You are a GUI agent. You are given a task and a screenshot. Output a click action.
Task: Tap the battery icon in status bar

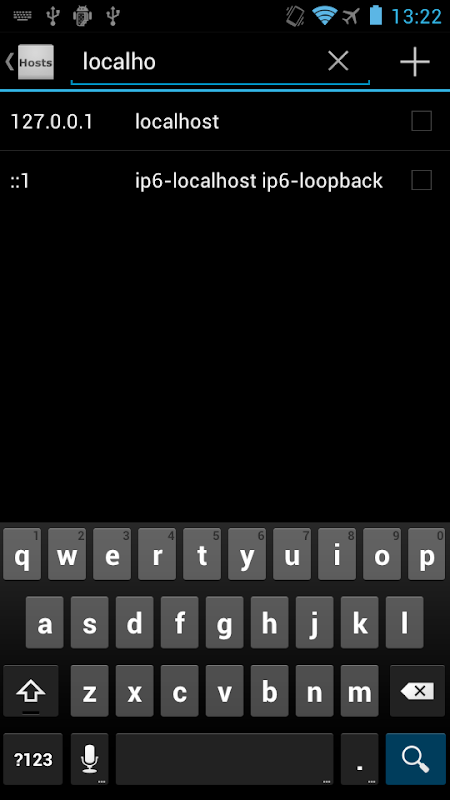click(x=376, y=15)
